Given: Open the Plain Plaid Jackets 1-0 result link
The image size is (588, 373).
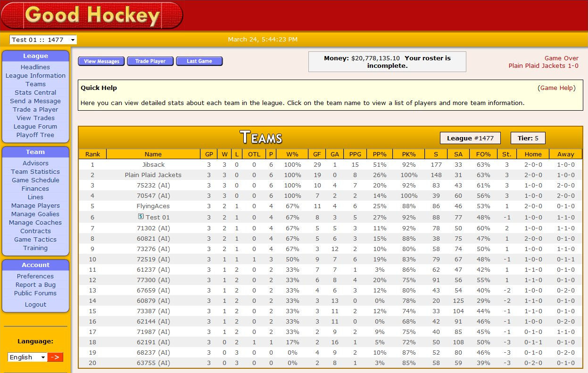Looking at the screenshot, I should pos(543,66).
